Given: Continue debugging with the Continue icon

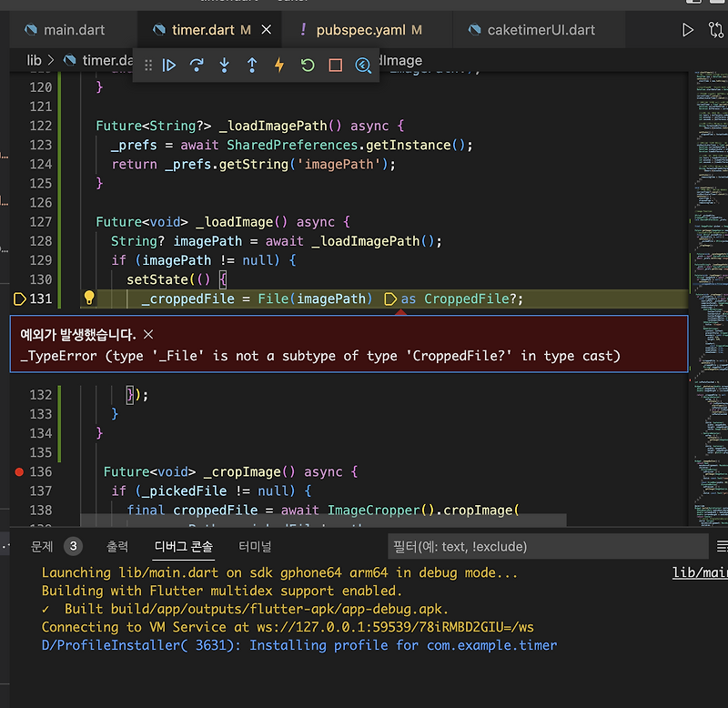Looking at the screenshot, I should [x=169, y=65].
